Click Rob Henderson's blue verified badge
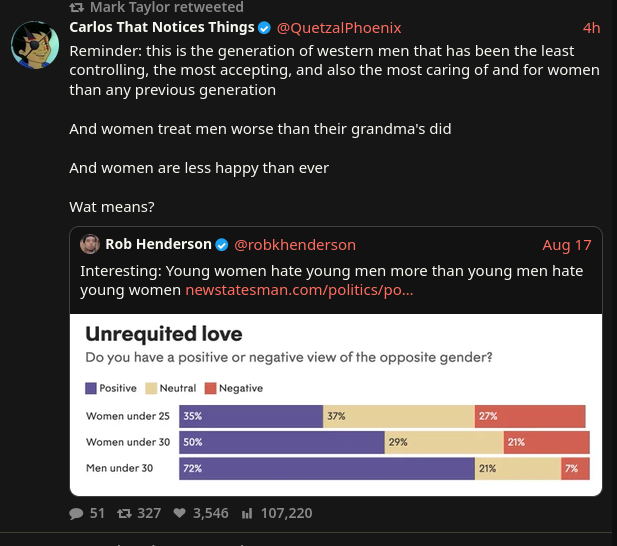 coord(222,245)
